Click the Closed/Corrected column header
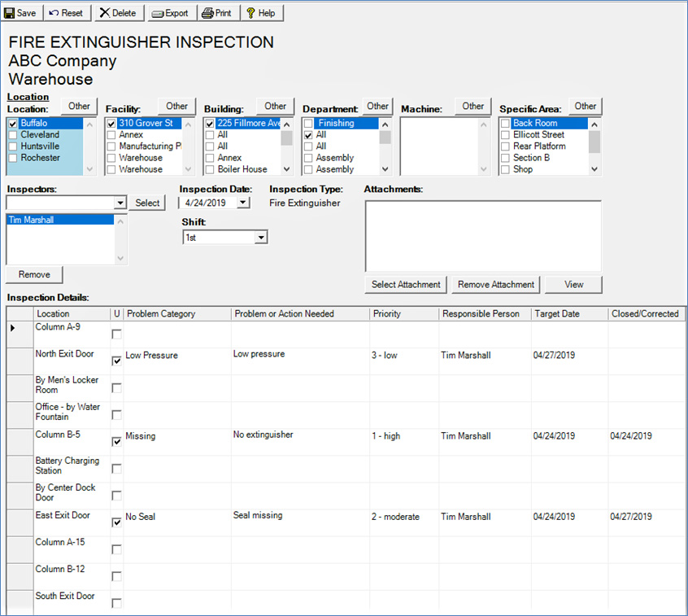 tap(647, 314)
